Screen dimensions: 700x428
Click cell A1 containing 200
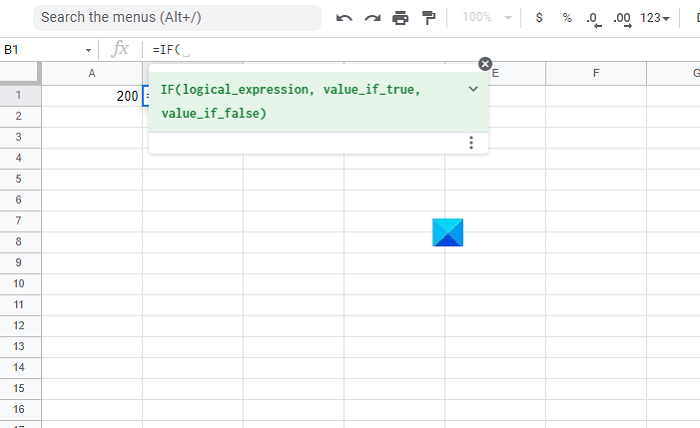(92, 96)
